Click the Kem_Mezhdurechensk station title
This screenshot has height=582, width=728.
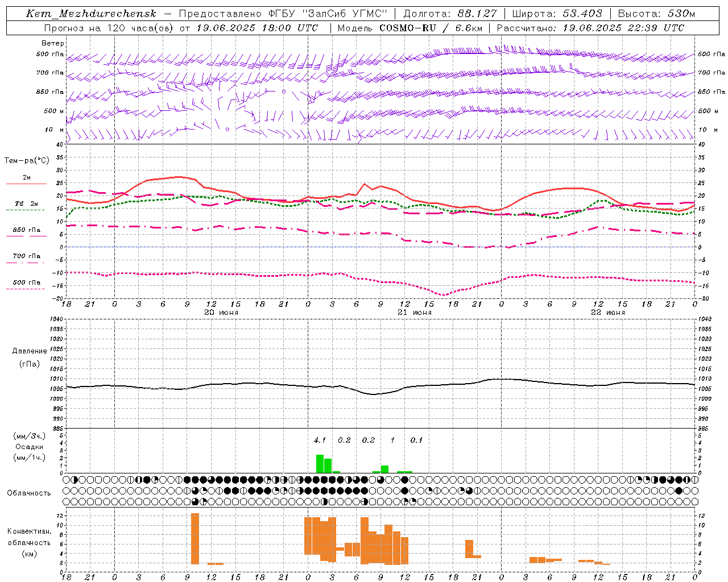(91, 14)
